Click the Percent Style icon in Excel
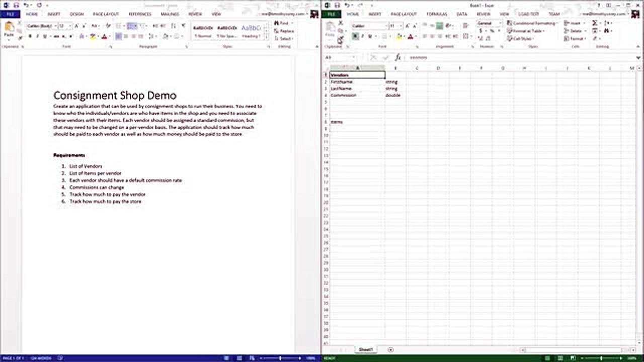 click(x=492, y=31)
